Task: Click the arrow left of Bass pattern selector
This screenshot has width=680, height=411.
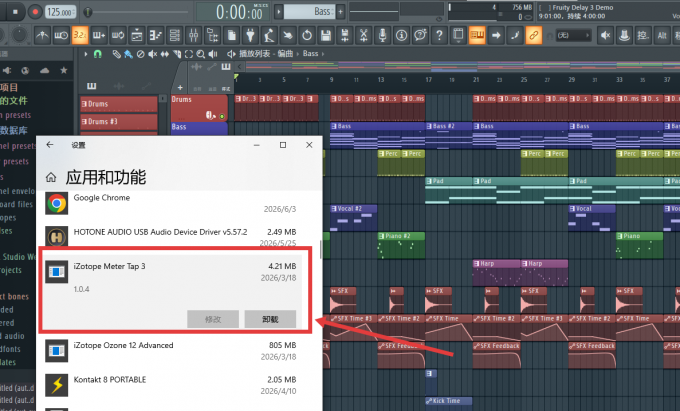Action: coord(279,12)
